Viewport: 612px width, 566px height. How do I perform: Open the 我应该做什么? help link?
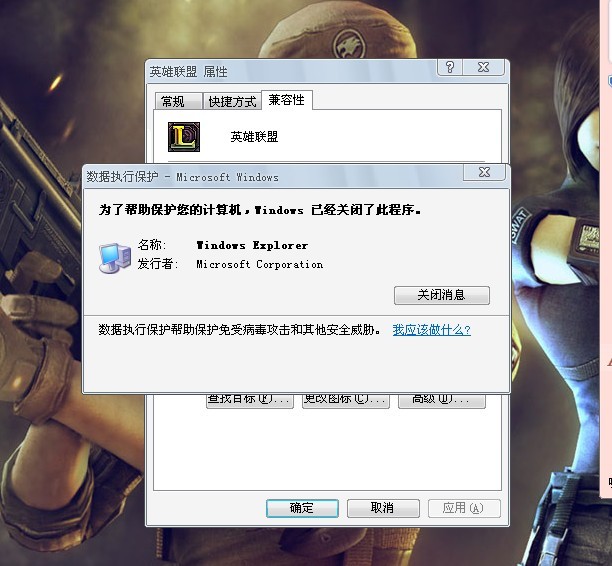431,330
